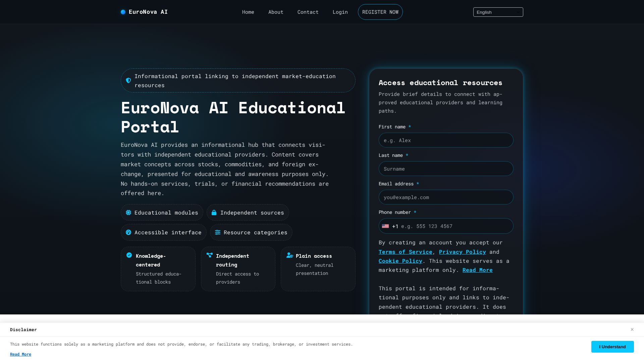Click the Clear, neutral presentation text

click(315, 269)
